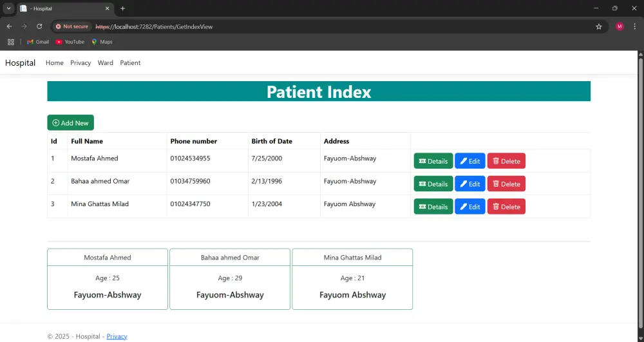Expand the tab search dropdown arrow
Image resolution: width=644 pixels, height=342 pixels.
click(8, 8)
